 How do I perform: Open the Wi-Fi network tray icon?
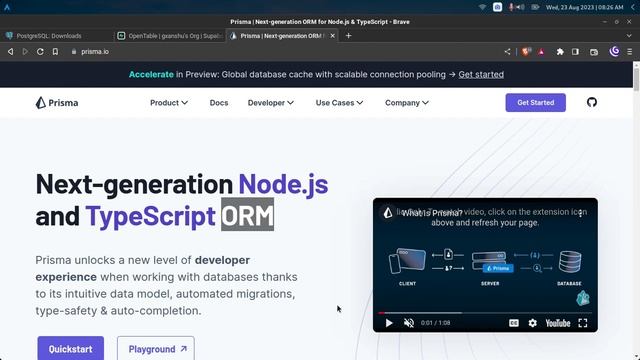click(x=482, y=7)
